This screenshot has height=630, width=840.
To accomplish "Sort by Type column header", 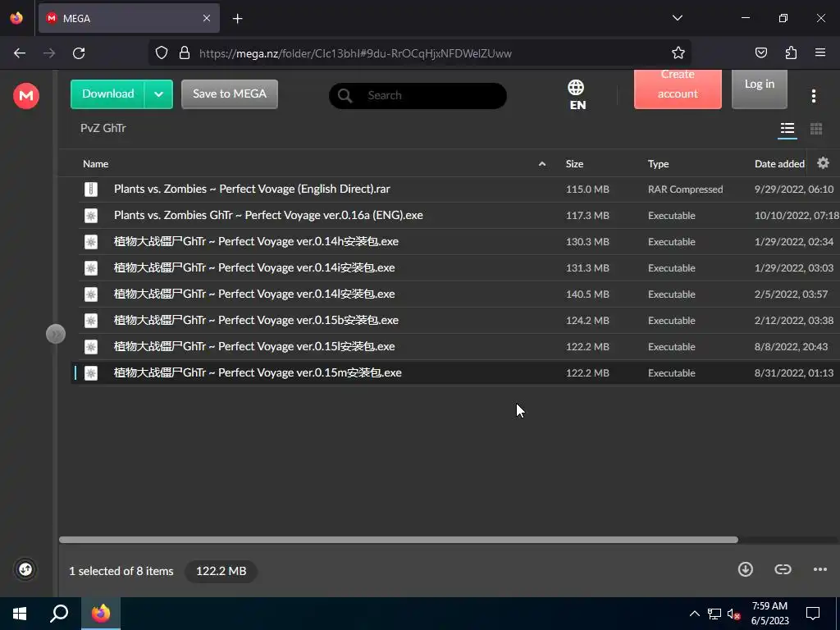I will point(658,164).
